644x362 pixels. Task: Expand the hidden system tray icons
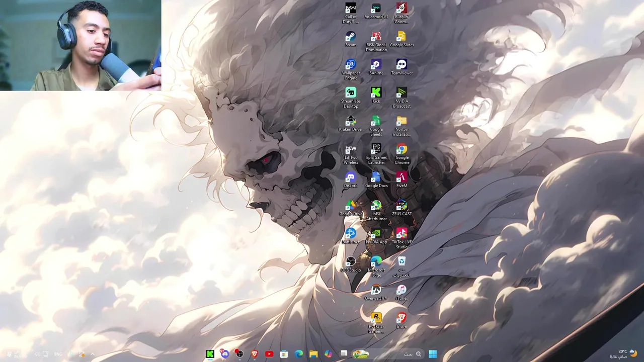(x=92, y=354)
